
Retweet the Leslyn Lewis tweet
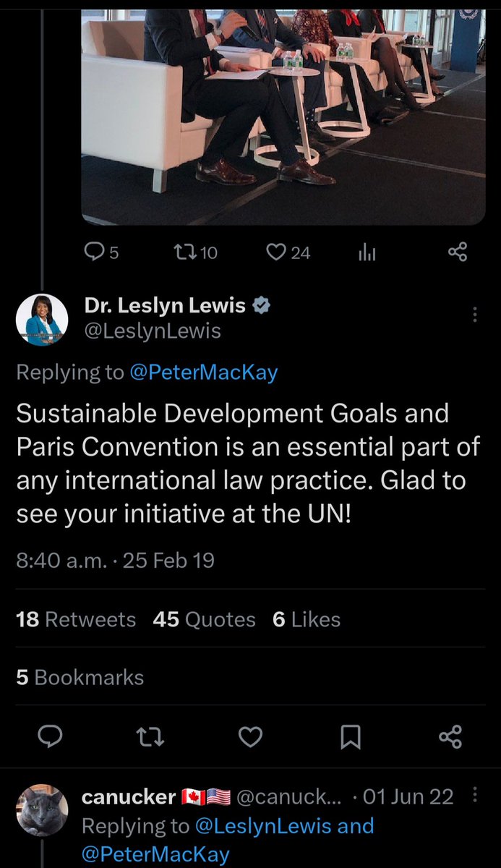[150, 736]
